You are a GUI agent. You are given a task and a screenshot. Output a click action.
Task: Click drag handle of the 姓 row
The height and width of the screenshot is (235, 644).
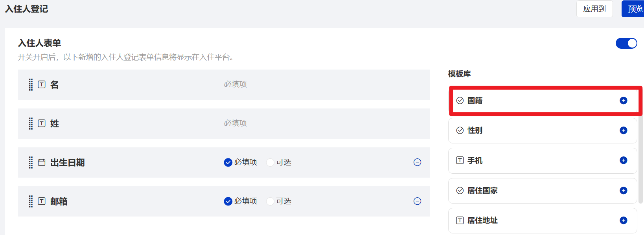(x=31, y=123)
